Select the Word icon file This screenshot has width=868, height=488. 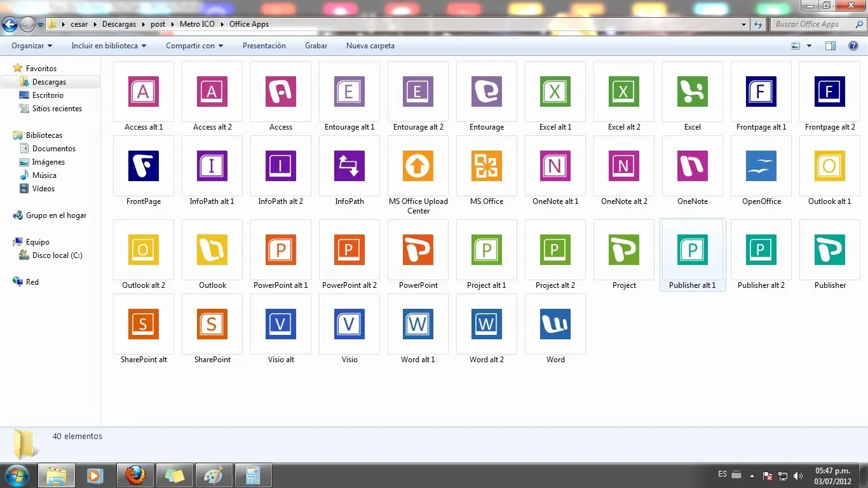[555, 325]
